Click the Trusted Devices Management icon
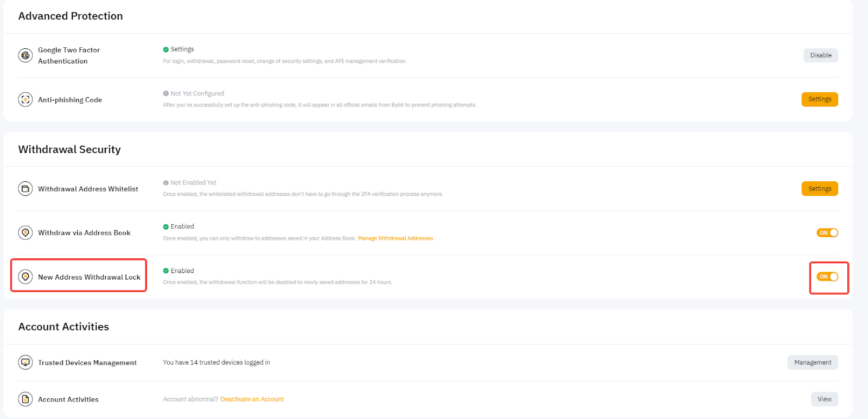 coord(25,363)
